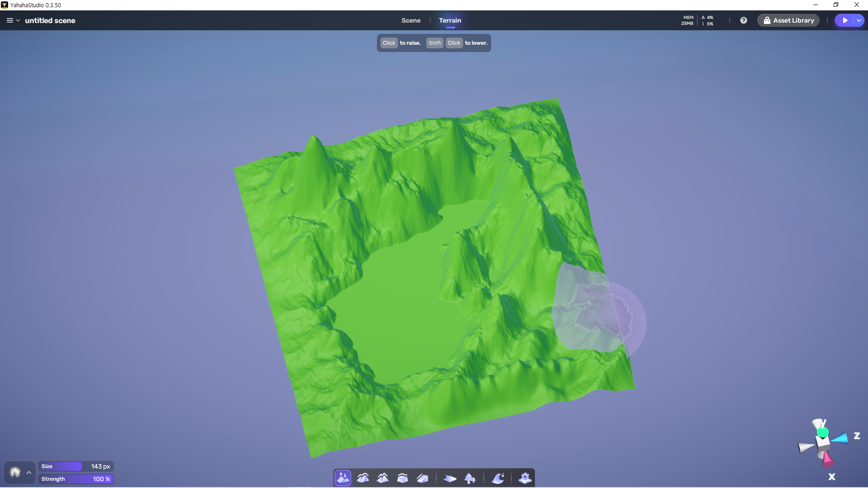Adjust the brush Size slider
The width and height of the screenshot is (868, 488).
point(75,466)
